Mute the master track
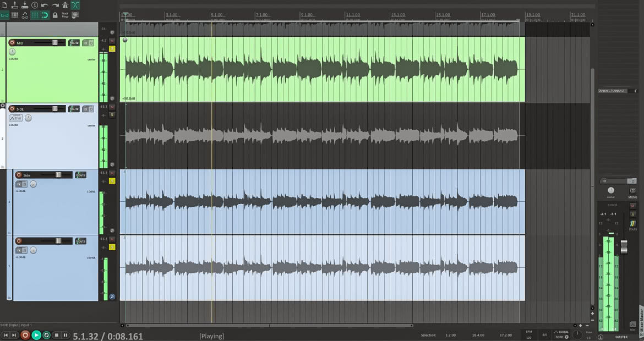 (x=632, y=206)
